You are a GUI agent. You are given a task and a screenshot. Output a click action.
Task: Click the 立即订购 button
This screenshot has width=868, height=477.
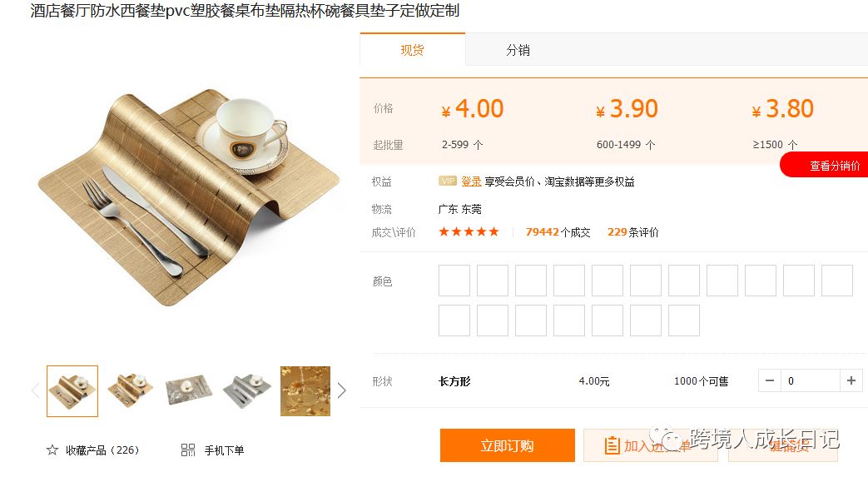[x=507, y=445]
